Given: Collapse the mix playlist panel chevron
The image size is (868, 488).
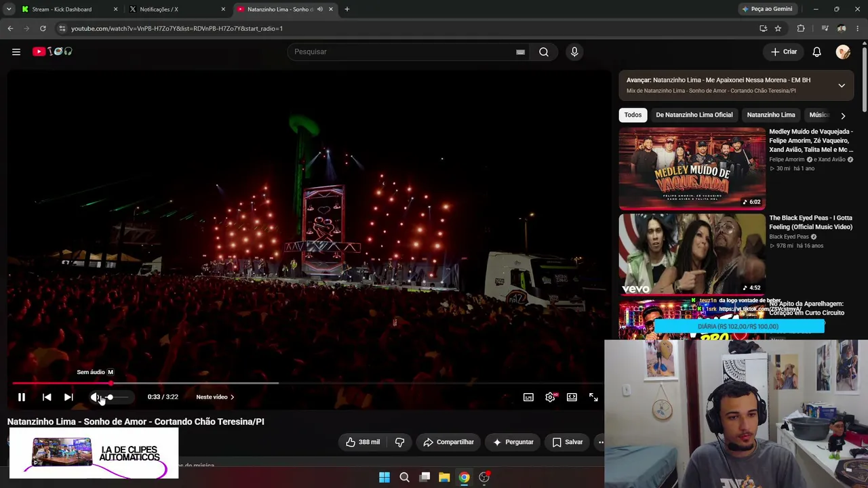Looking at the screenshot, I should (x=842, y=85).
